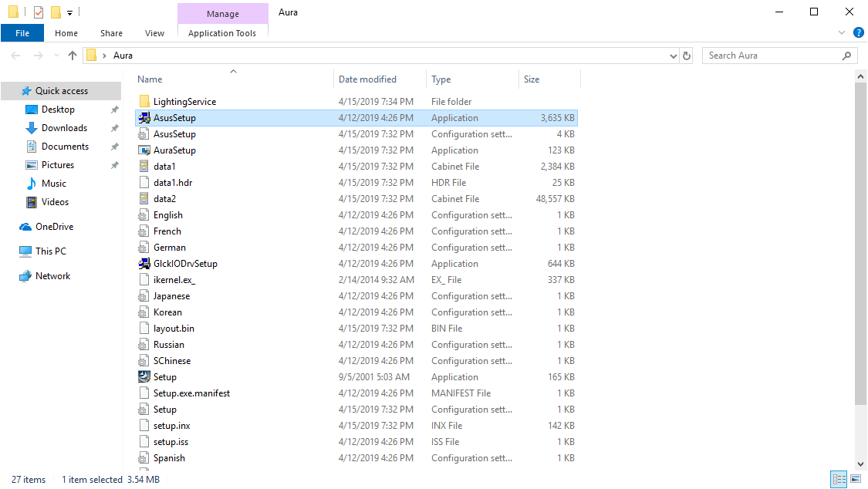Expand the ribbon with the chevron
The image size is (868, 489).
click(842, 32)
